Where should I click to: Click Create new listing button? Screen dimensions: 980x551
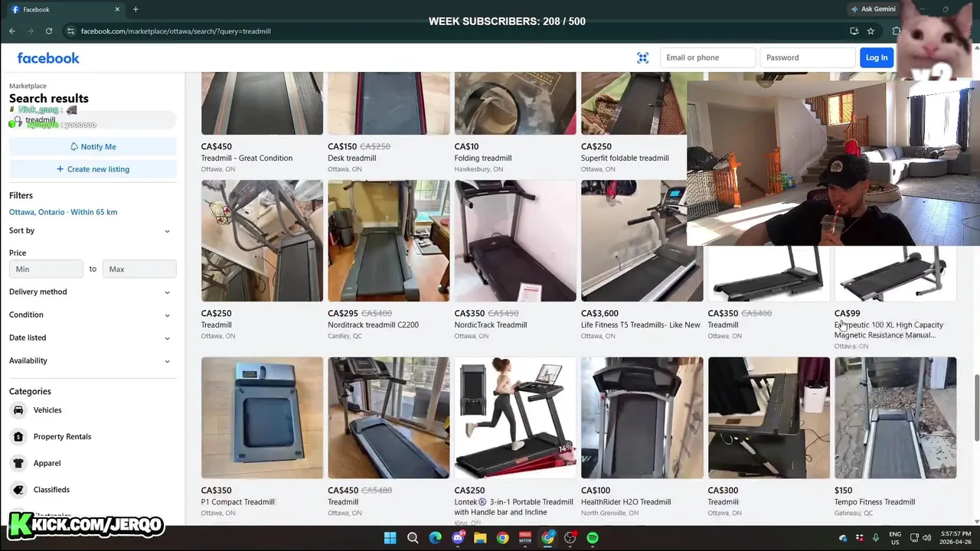pos(93,169)
